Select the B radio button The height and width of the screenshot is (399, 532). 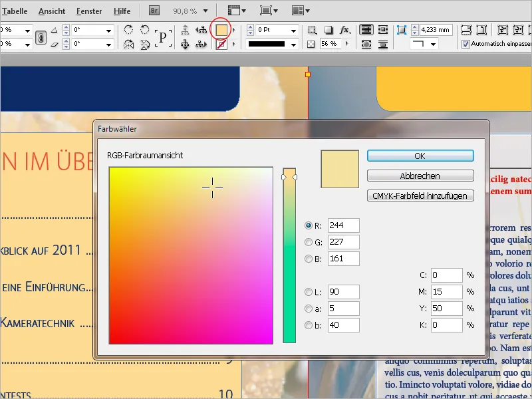[x=309, y=259]
